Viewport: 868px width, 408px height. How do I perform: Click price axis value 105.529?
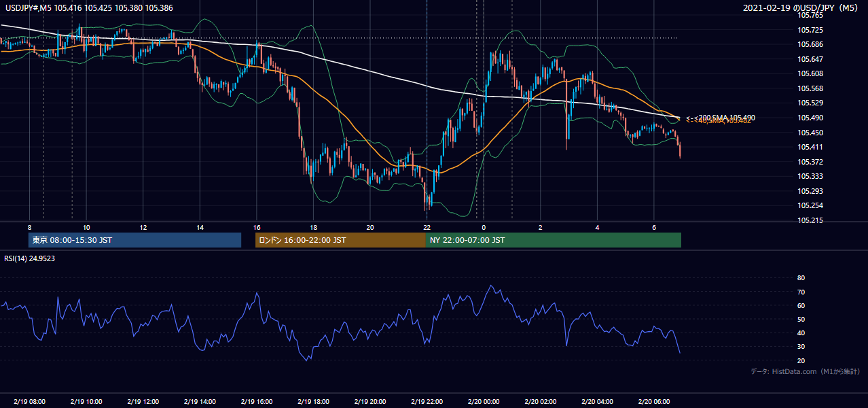811,103
